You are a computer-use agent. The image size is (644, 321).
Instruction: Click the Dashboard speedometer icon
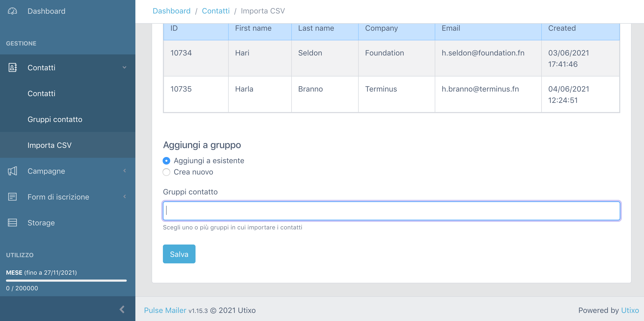(12, 11)
